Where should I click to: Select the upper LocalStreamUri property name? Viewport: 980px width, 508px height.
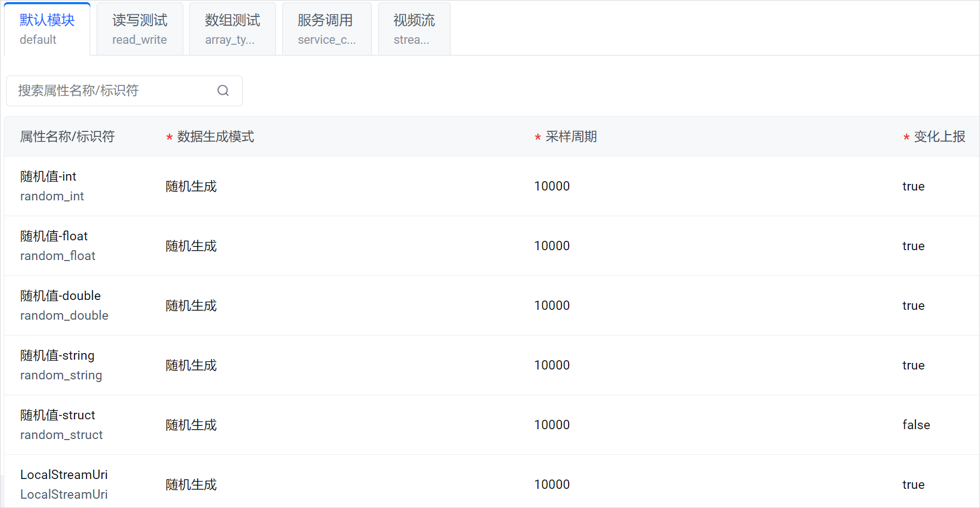[x=64, y=475]
